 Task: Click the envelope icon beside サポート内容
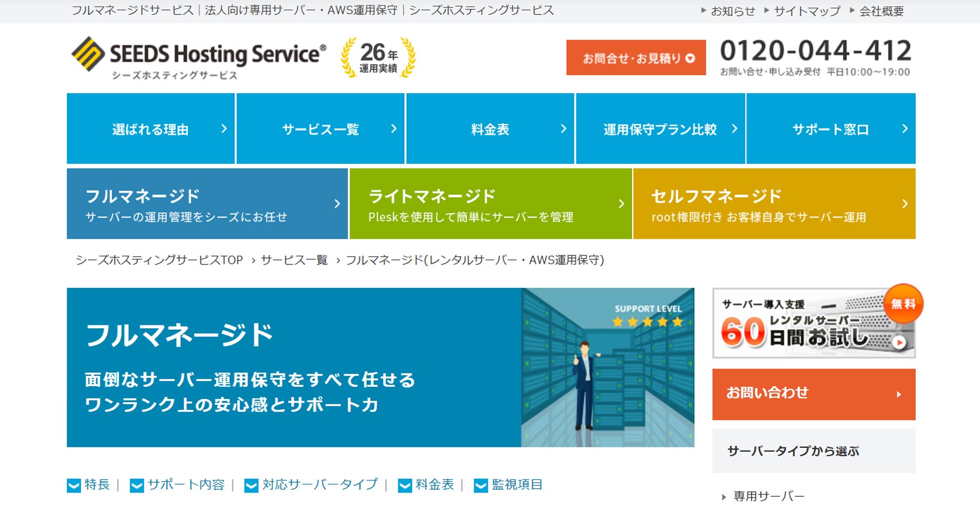[137, 485]
